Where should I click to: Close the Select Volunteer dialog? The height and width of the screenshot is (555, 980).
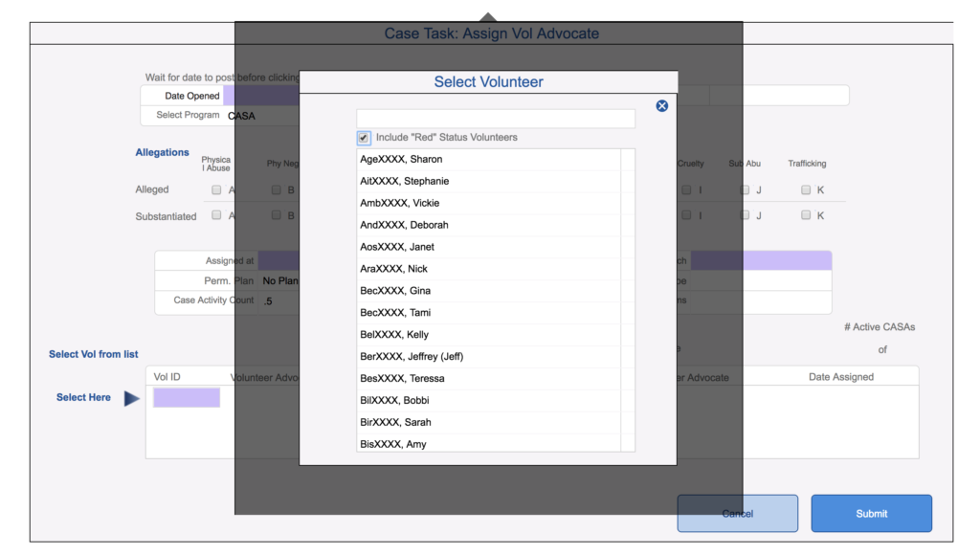coord(661,106)
